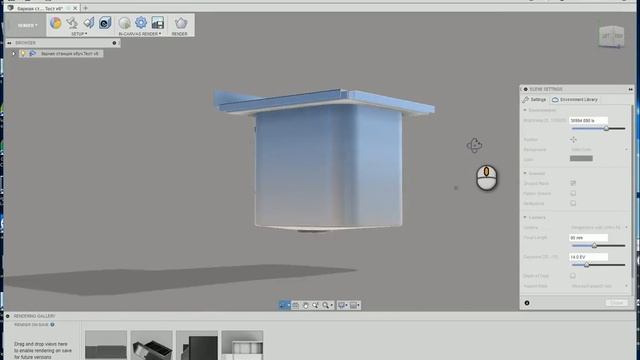Click the ViewCube in the corner
The image size is (640, 360).
[x=611, y=37]
